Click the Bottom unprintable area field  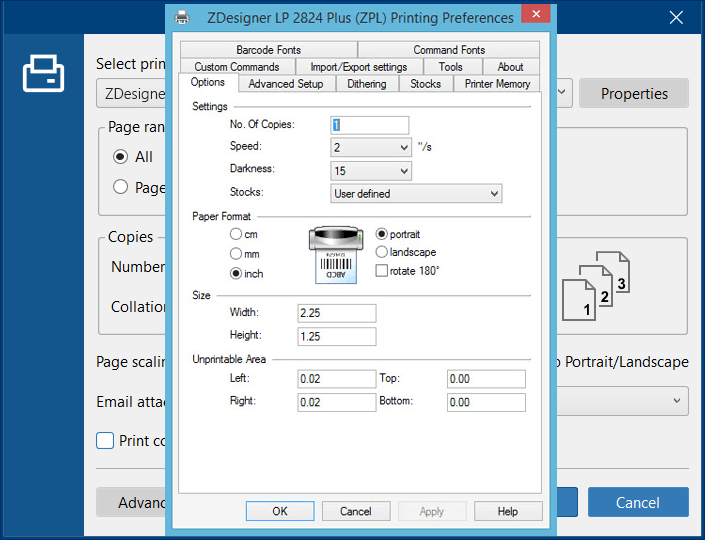coord(486,402)
